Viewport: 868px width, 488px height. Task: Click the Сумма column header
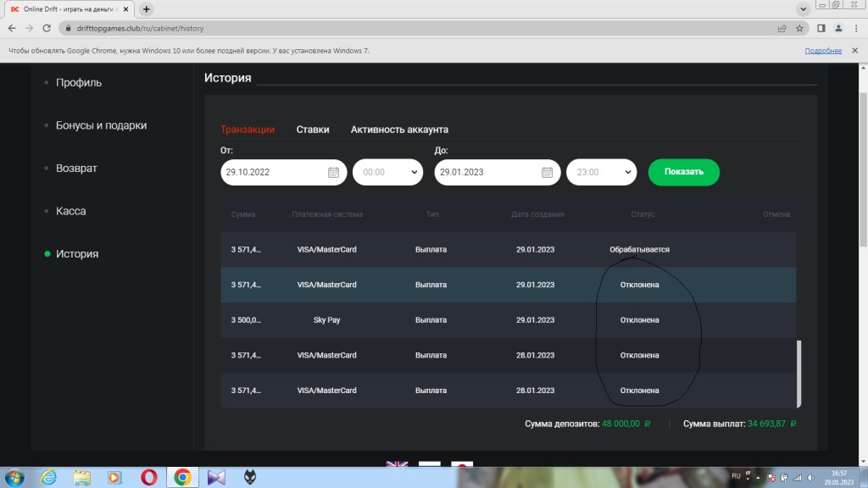tap(243, 214)
